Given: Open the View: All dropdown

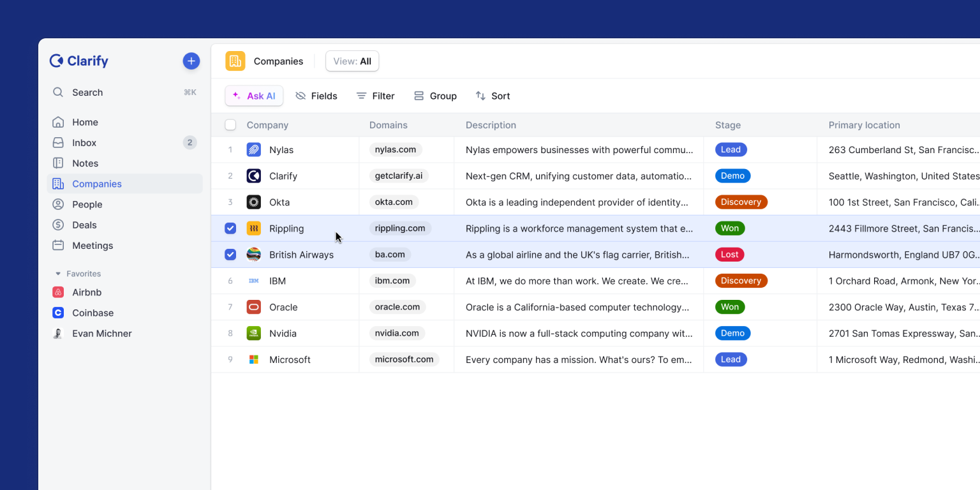Looking at the screenshot, I should tap(352, 61).
